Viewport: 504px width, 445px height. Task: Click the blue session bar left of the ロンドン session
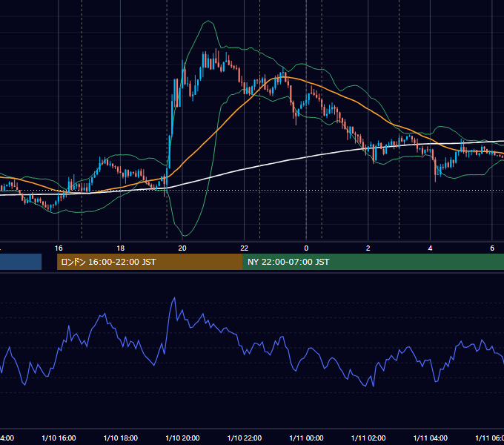(21, 262)
